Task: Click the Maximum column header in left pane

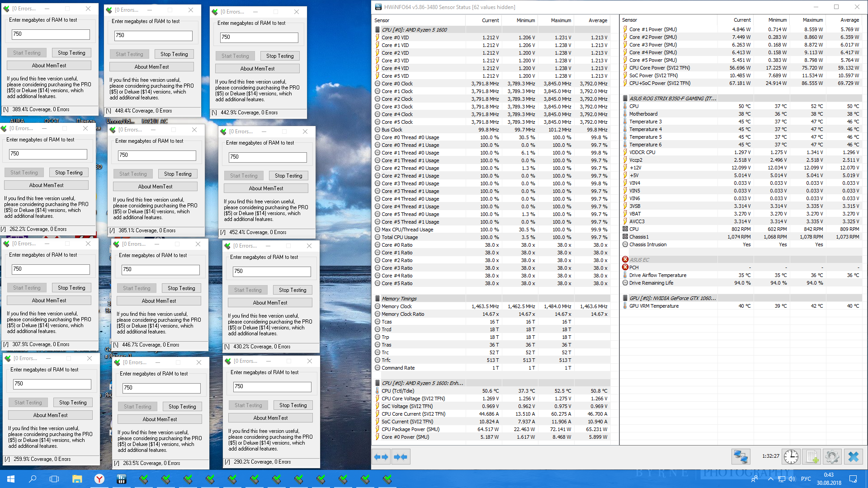Action: pos(561,20)
